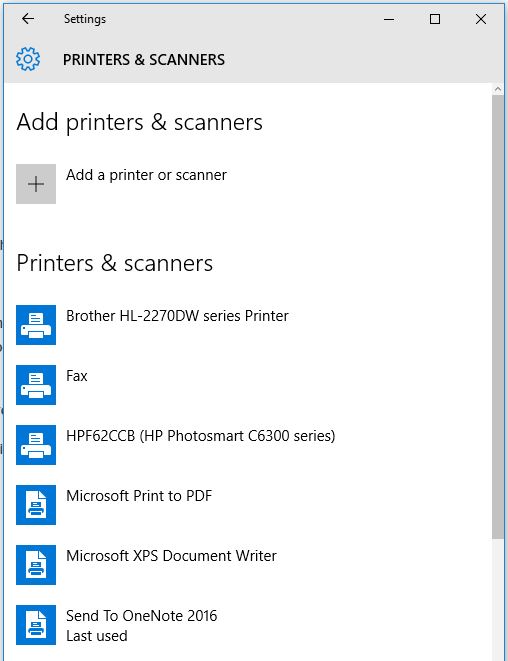Select the 'Fax' device name

coord(77,376)
